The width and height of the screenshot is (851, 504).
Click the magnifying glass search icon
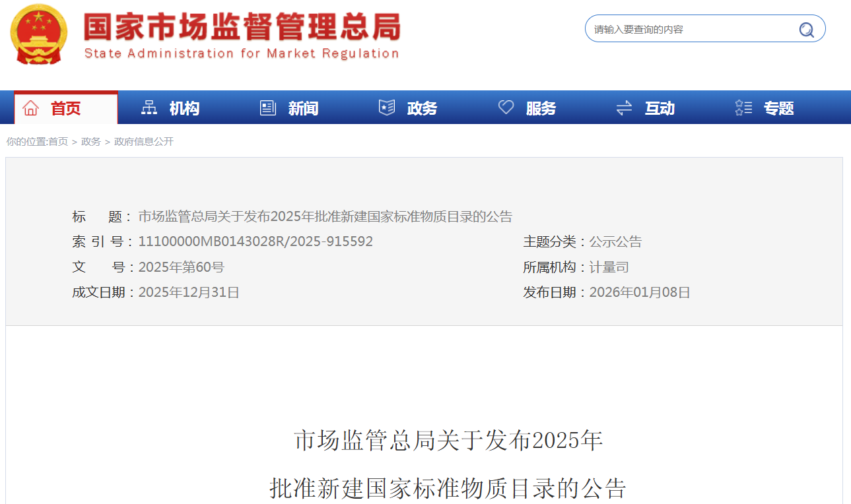[x=806, y=30]
